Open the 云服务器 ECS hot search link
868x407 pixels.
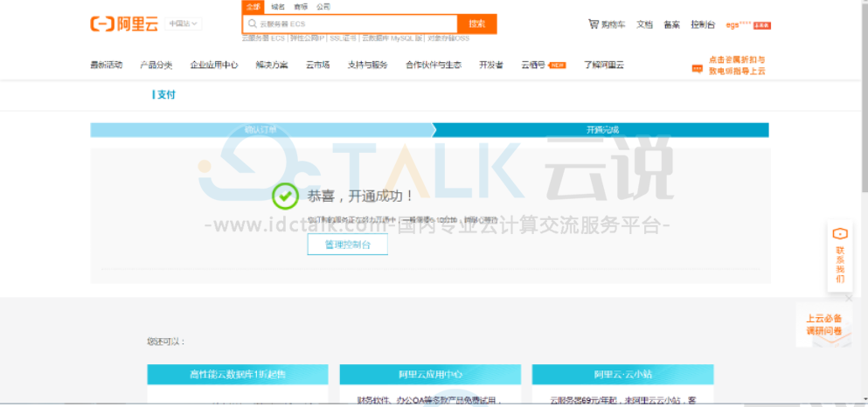263,38
